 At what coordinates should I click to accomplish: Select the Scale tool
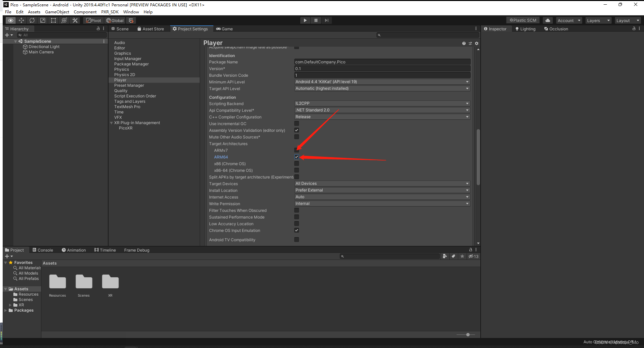(43, 20)
